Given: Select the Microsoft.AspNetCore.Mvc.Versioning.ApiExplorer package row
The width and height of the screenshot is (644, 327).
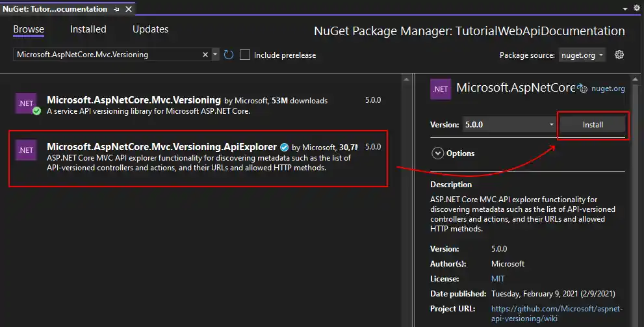Looking at the screenshot, I should pyautogui.click(x=198, y=159).
